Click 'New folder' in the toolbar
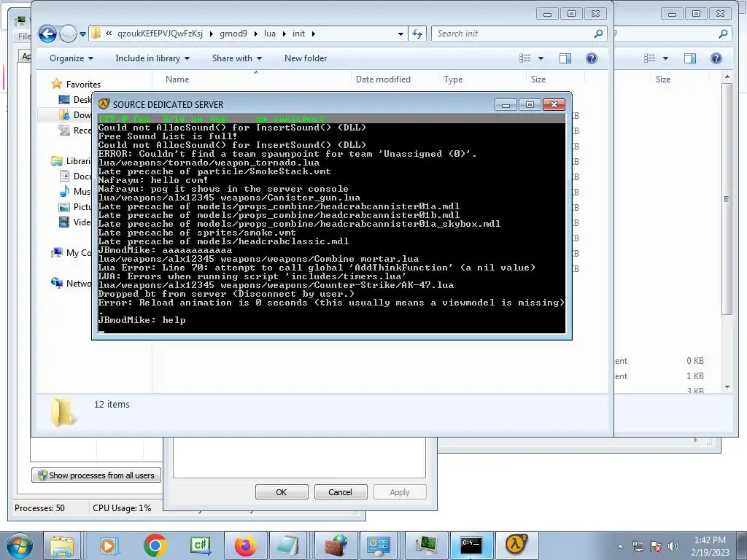Image resolution: width=747 pixels, height=560 pixels. coord(306,58)
